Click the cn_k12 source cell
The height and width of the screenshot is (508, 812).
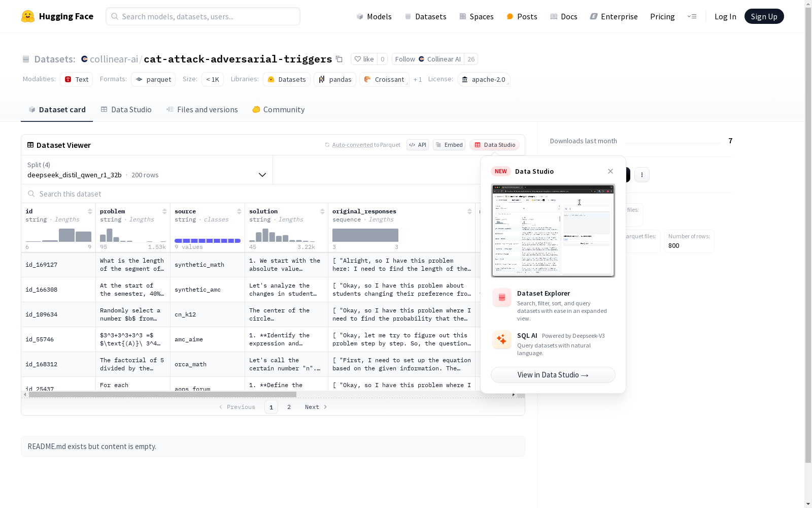pos(208,314)
